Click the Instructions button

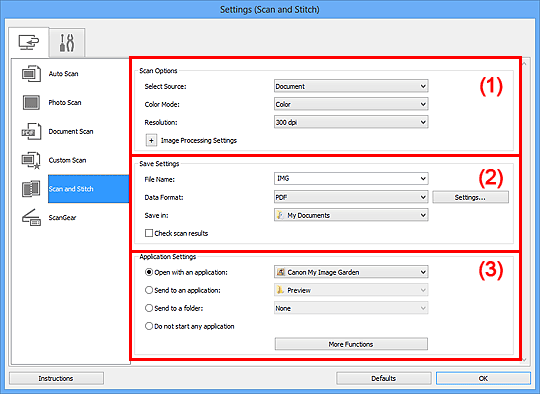point(56,378)
